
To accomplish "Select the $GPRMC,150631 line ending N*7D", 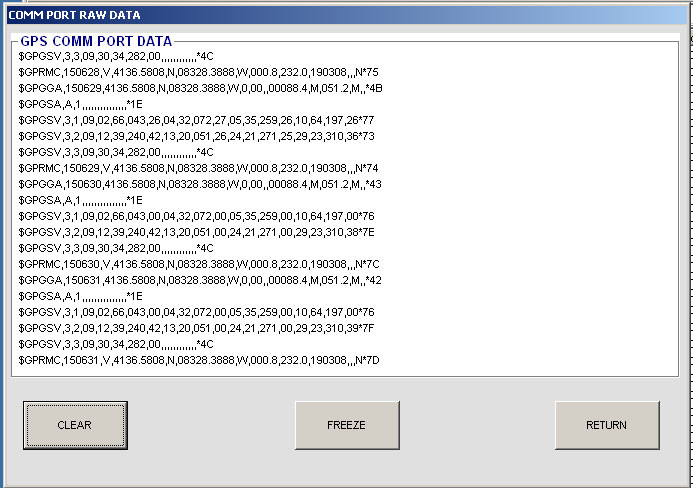I will pyautogui.click(x=199, y=360).
